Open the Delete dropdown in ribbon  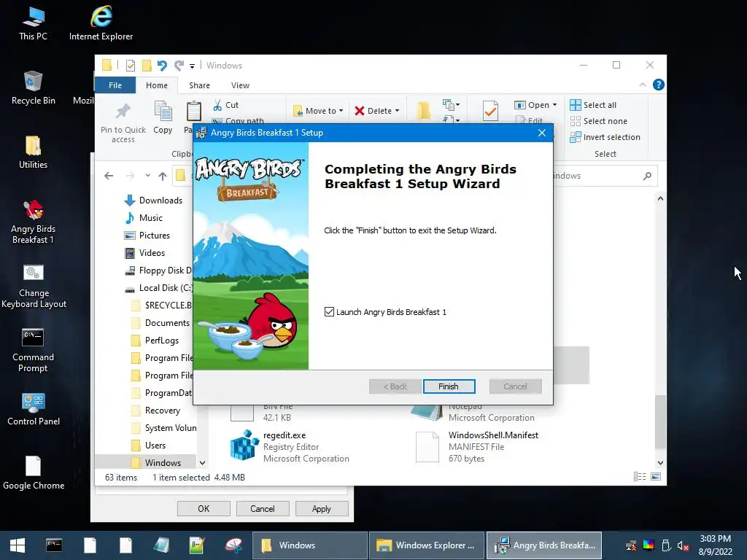point(377,111)
